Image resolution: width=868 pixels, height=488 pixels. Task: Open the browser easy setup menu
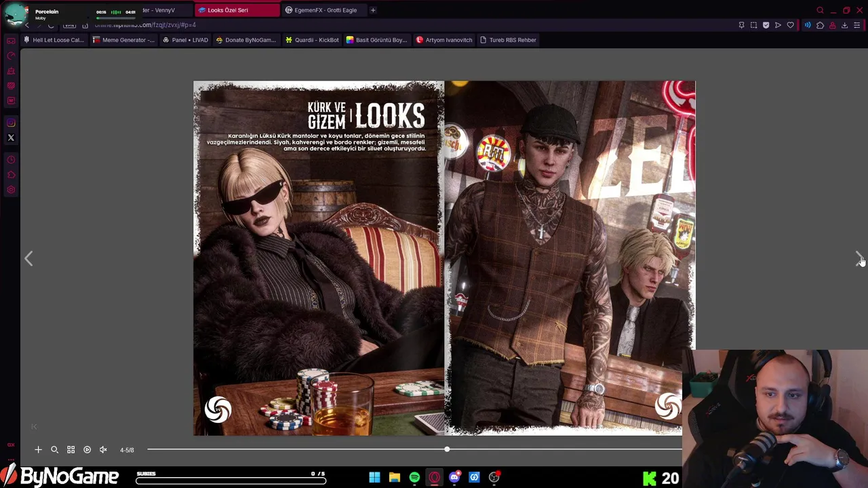click(857, 25)
